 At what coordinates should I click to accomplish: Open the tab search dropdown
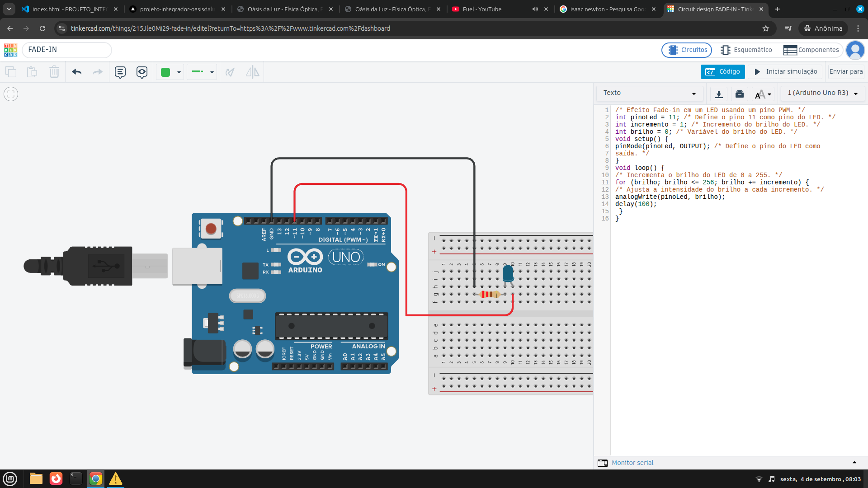[x=9, y=9]
